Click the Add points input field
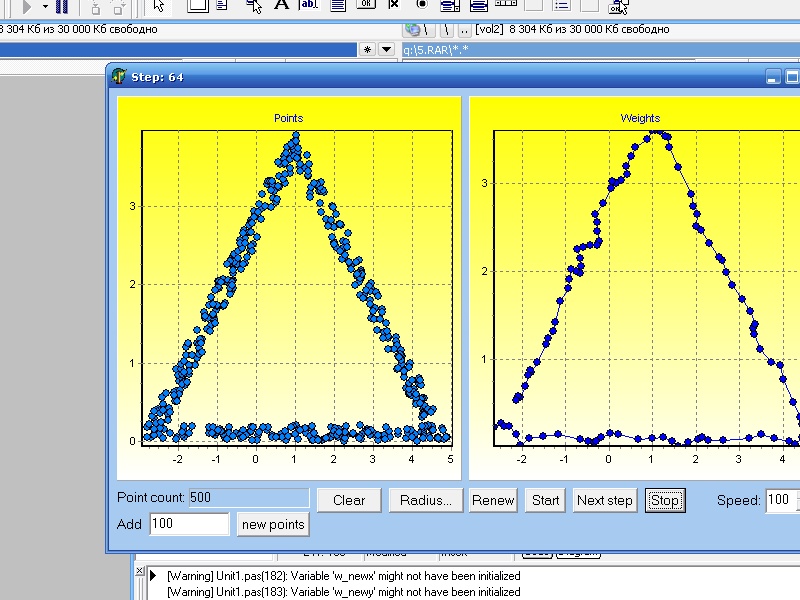Screen dimensions: 800x600 189,524
